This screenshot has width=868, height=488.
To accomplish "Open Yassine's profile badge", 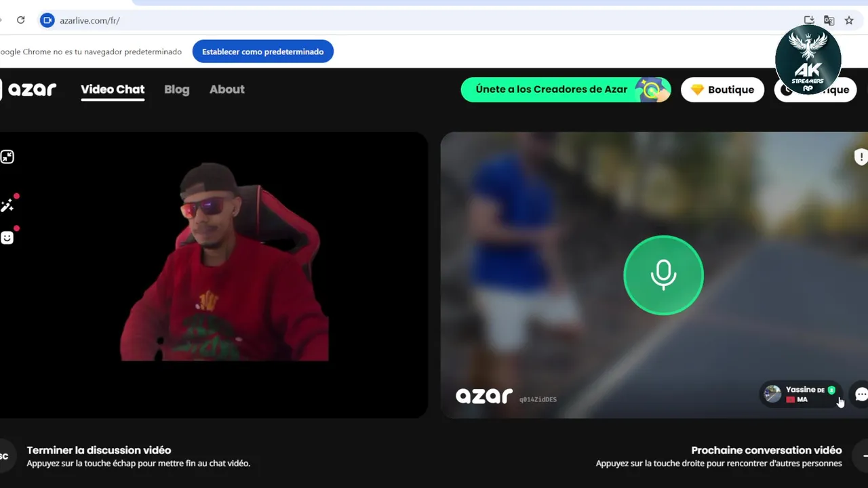I will tap(801, 394).
